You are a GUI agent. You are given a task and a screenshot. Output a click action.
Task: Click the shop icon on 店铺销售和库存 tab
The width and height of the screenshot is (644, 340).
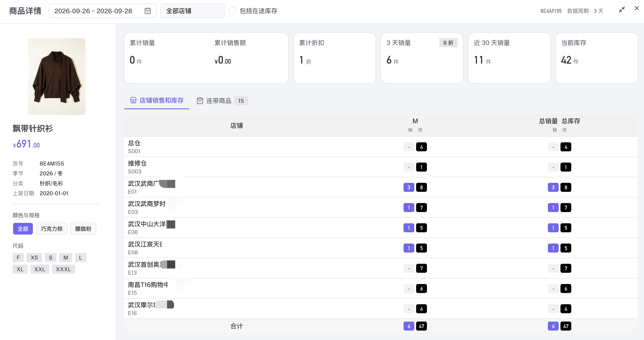coord(133,100)
